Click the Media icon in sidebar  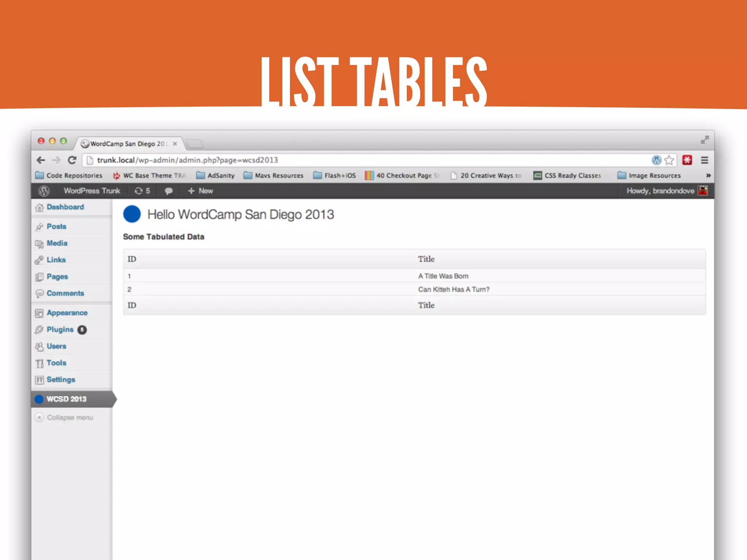tap(39, 244)
